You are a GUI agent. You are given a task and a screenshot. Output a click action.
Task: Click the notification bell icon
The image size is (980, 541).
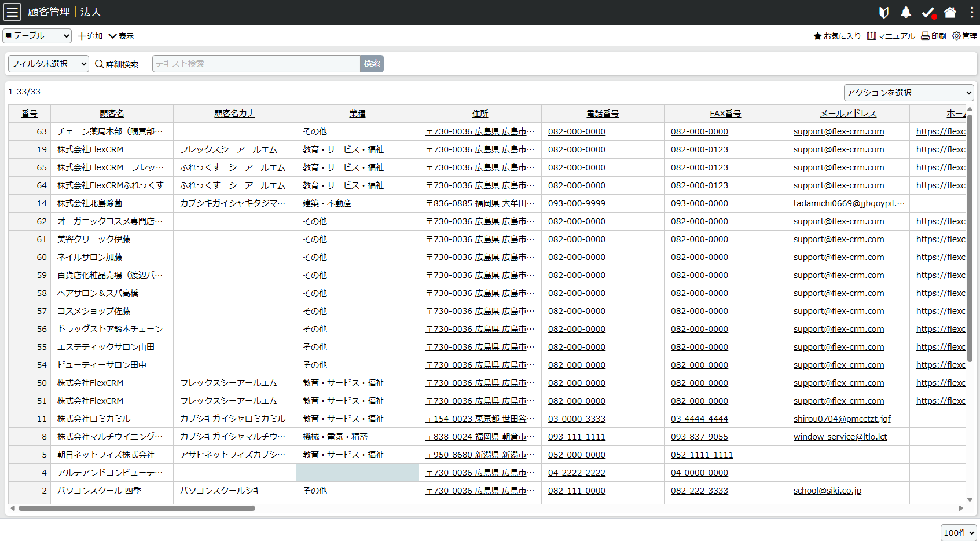(906, 12)
